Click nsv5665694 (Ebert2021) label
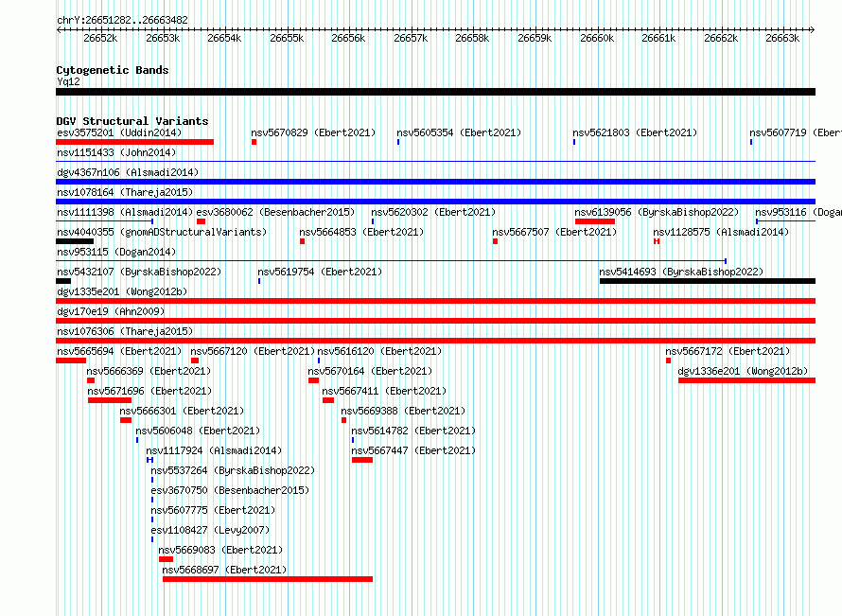 click(119, 351)
